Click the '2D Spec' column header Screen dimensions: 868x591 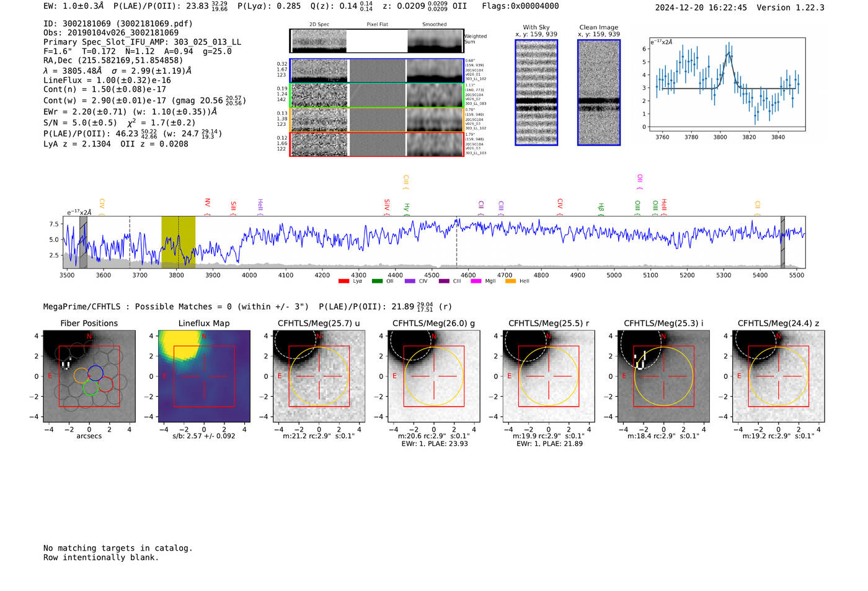pyautogui.click(x=319, y=25)
